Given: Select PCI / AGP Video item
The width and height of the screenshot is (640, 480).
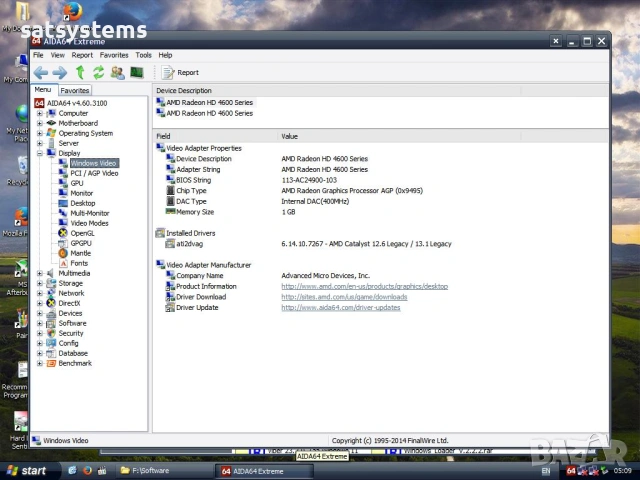Looking at the screenshot, I should tap(94, 173).
